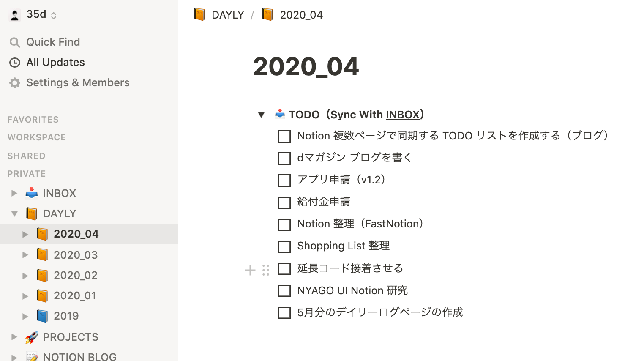Click the blue book icon for 2019
The height and width of the screenshot is (361, 644).
tap(42, 316)
